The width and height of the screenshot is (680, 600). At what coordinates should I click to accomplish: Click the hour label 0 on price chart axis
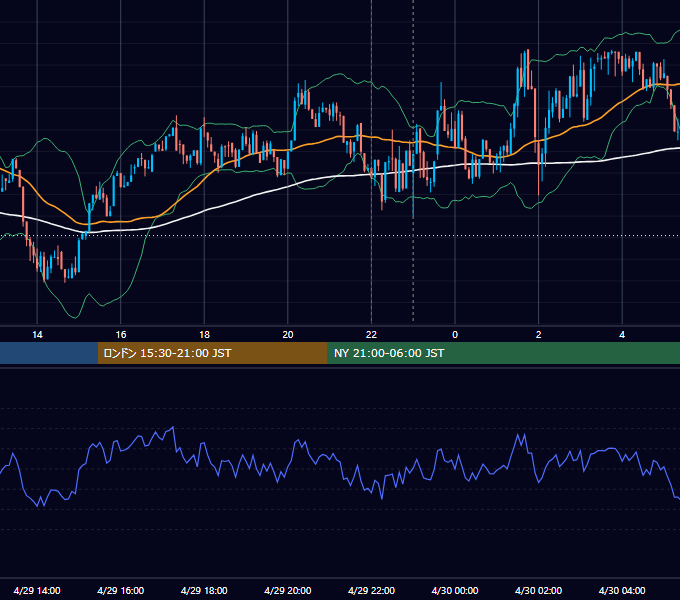tap(455, 335)
